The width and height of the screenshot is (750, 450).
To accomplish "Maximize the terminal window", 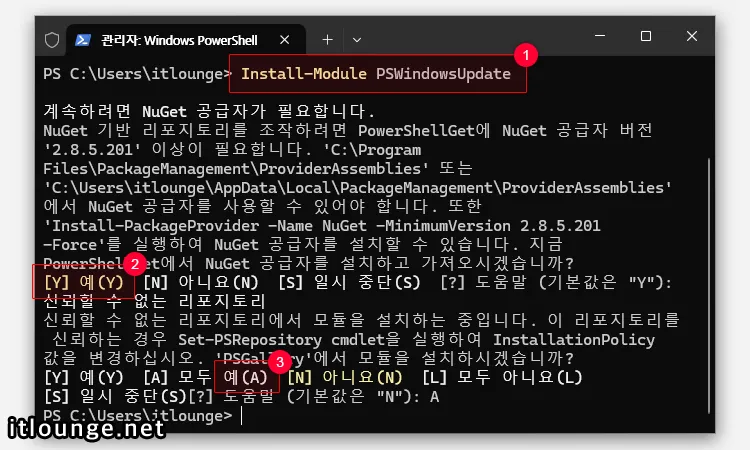I will (x=646, y=36).
